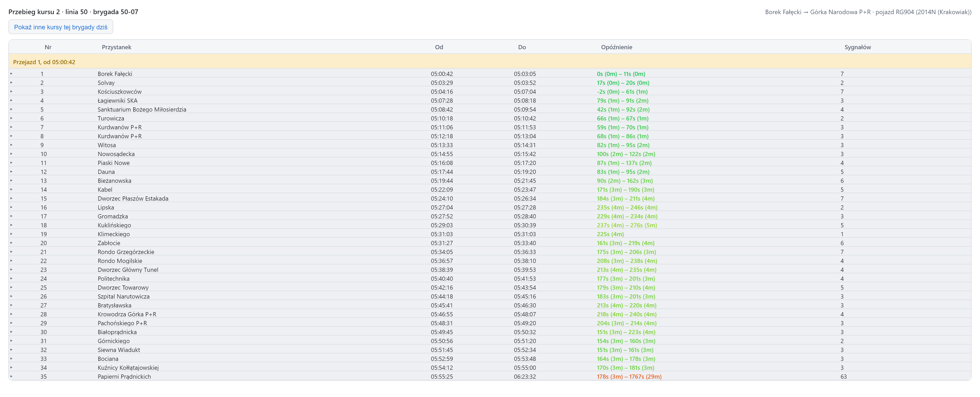The image size is (980, 397).
Task: Select stop 'Pachońskiego P+R'
Action: pos(122,323)
